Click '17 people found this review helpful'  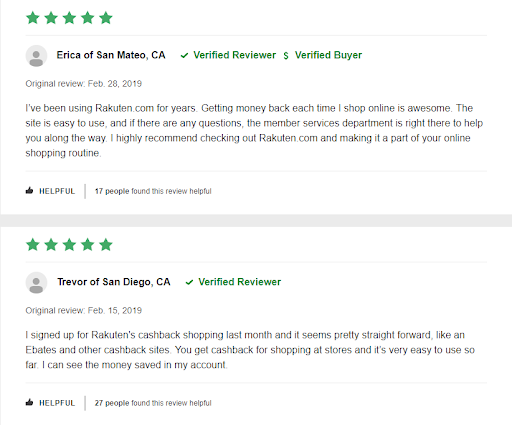point(153,191)
